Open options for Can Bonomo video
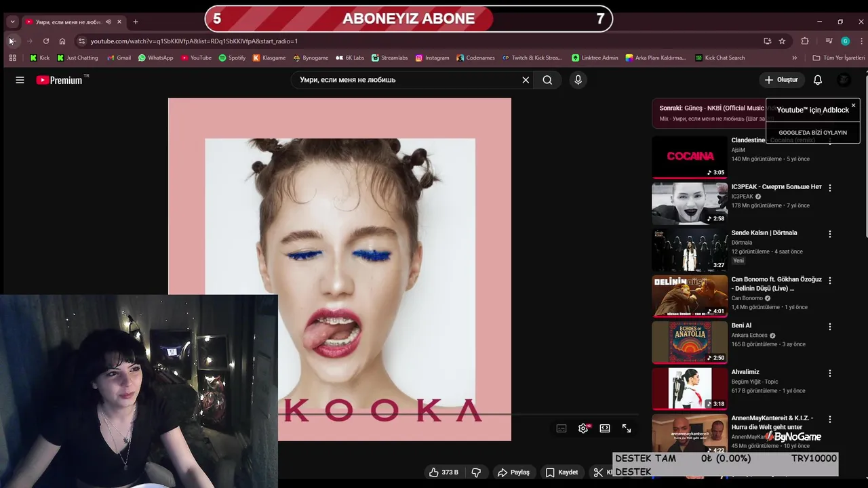This screenshot has height=488, width=868. [829, 281]
